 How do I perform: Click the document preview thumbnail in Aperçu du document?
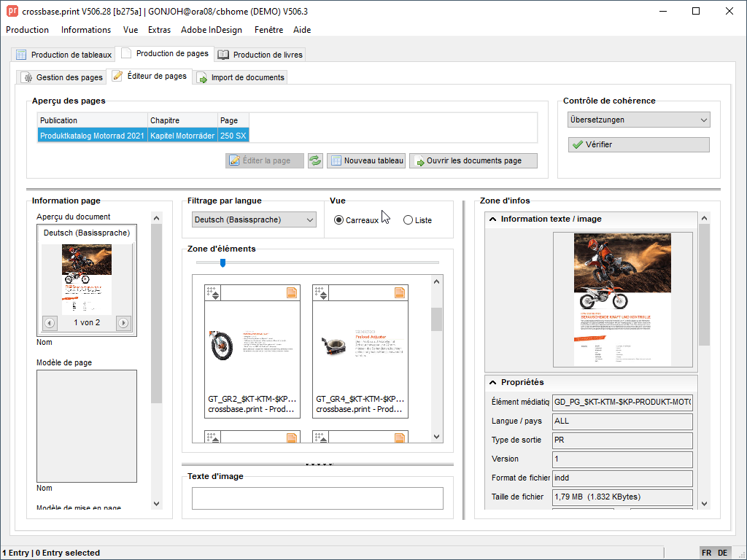pyautogui.click(x=87, y=279)
